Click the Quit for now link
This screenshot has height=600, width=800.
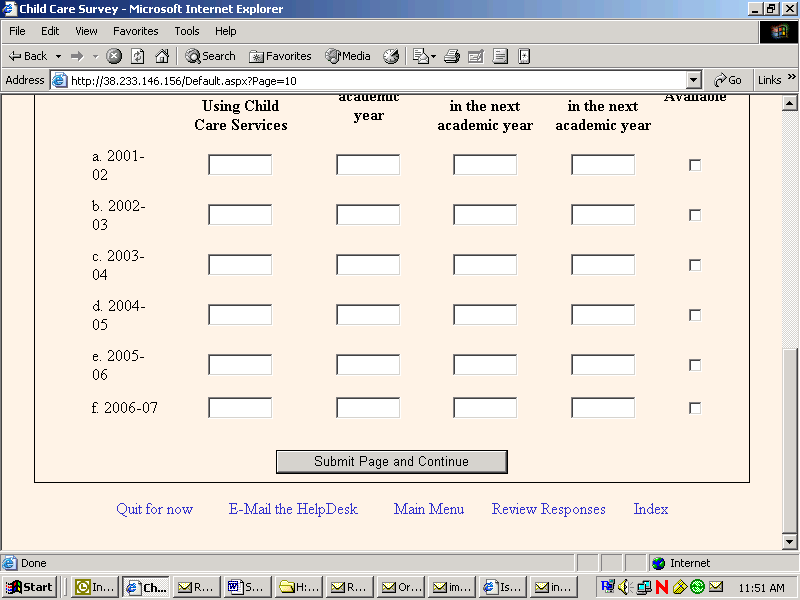point(155,509)
